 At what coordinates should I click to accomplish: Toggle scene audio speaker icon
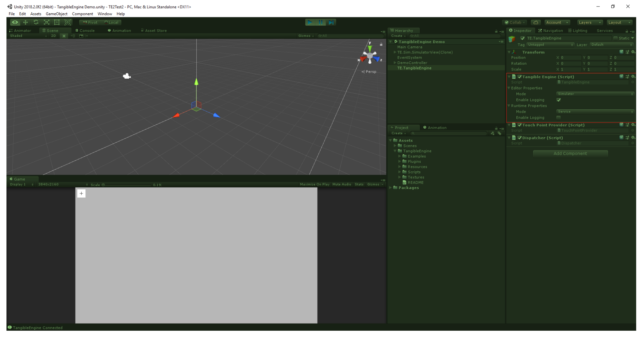click(x=73, y=36)
